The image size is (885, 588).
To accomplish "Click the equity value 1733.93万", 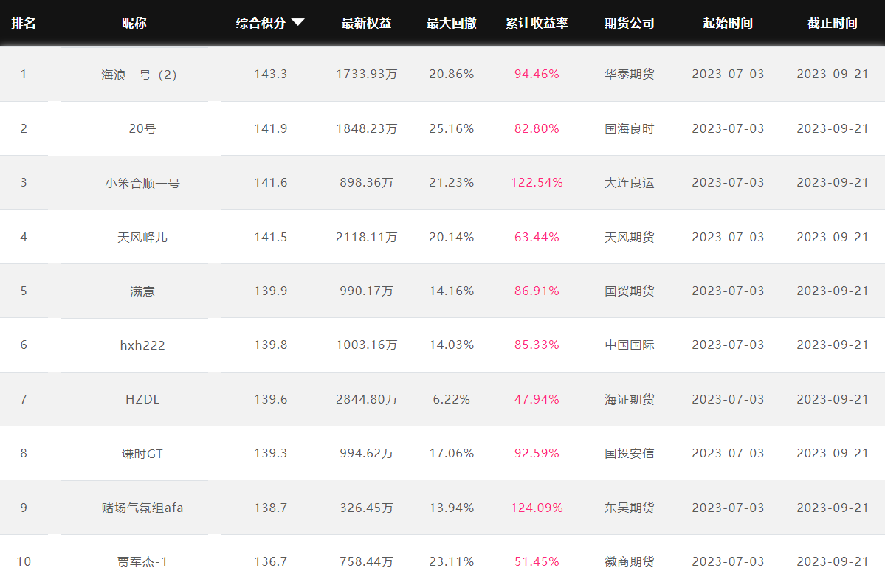I will 366,74.
